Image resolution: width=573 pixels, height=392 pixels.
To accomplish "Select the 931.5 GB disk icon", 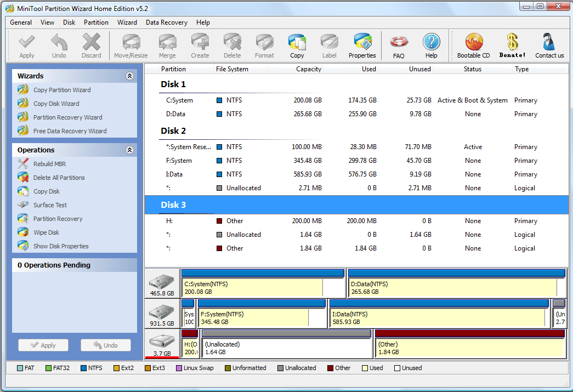I will (162, 314).
